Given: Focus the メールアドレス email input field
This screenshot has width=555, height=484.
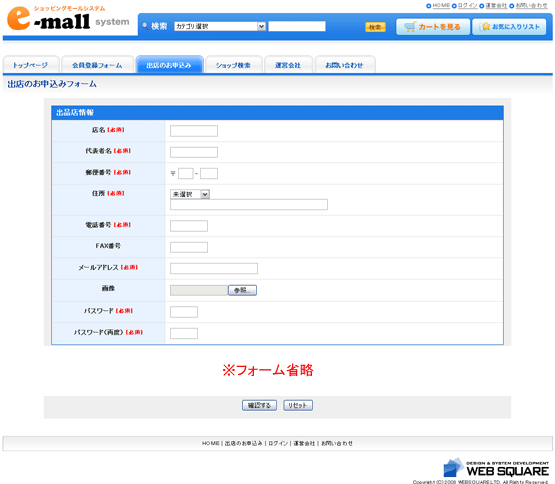Looking at the screenshot, I should [214, 268].
